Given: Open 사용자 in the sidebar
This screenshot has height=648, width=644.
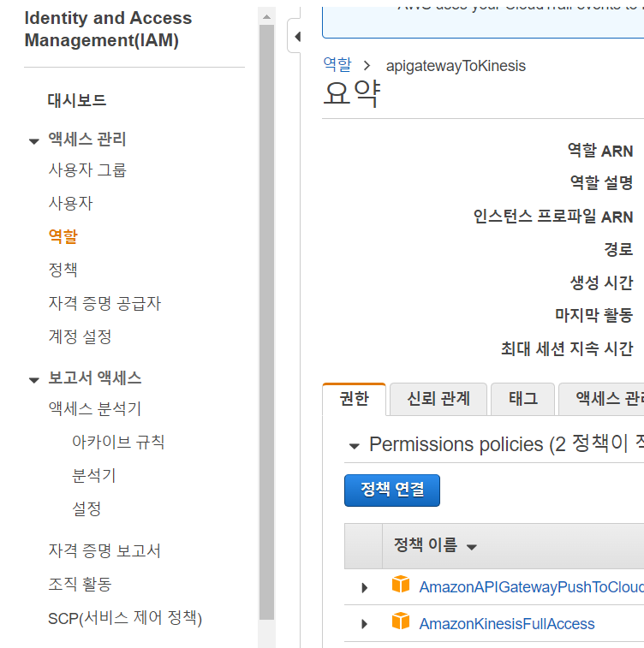Looking at the screenshot, I should 71,204.
